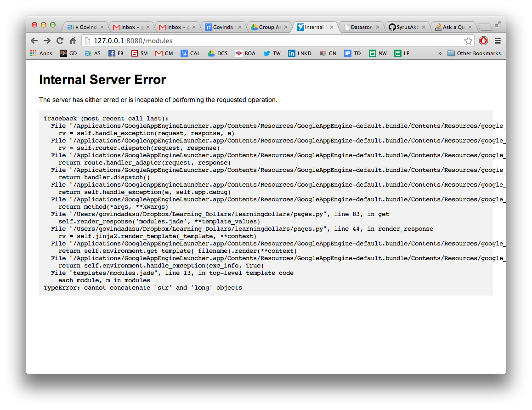Click the pages.py line 44 render_response entry
Image resolution: width=532 pixels, height=410 pixels.
(242, 229)
